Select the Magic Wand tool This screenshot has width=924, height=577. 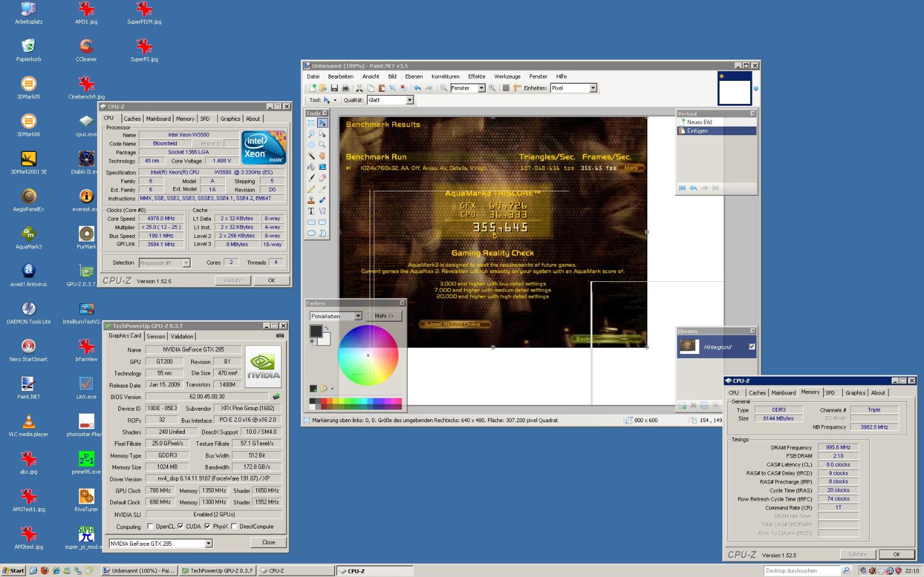point(311,156)
